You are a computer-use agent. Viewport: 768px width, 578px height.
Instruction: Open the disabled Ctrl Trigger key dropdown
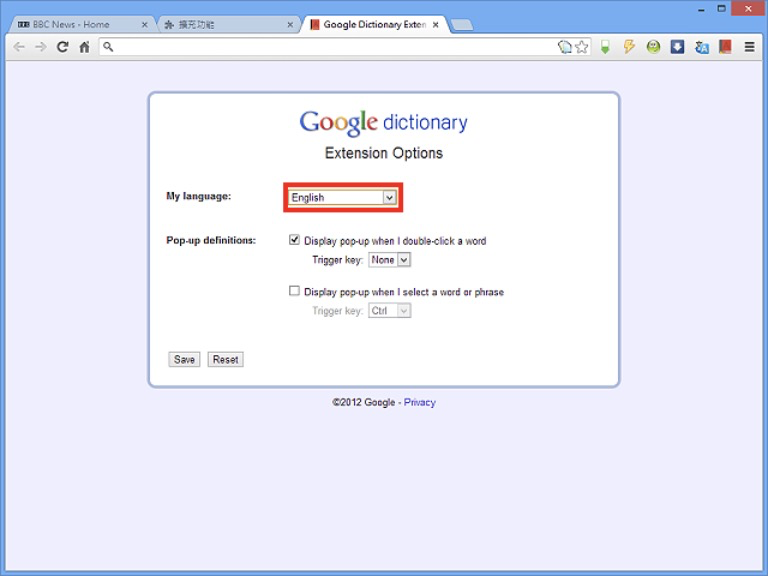389,311
